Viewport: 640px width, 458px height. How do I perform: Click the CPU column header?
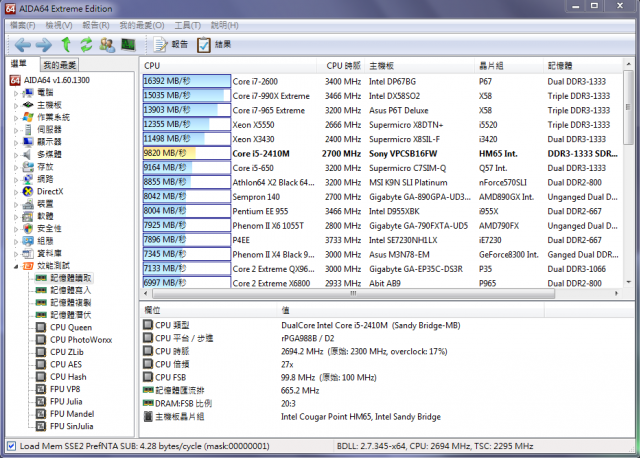(229, 65)
